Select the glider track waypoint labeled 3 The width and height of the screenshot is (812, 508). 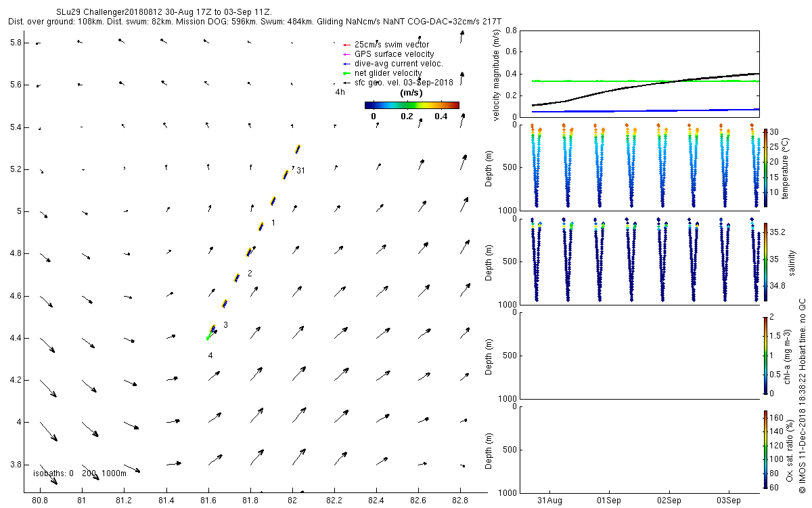225,325
